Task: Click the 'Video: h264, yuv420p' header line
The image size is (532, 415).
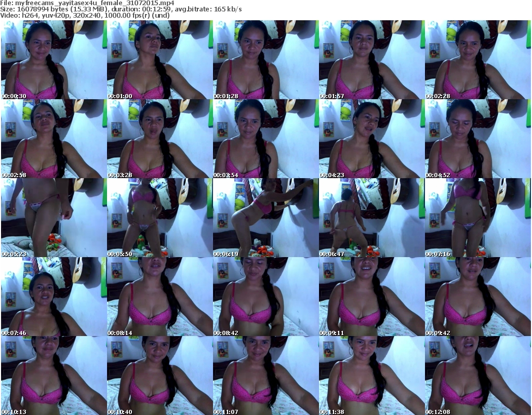Action: point(85,15)
